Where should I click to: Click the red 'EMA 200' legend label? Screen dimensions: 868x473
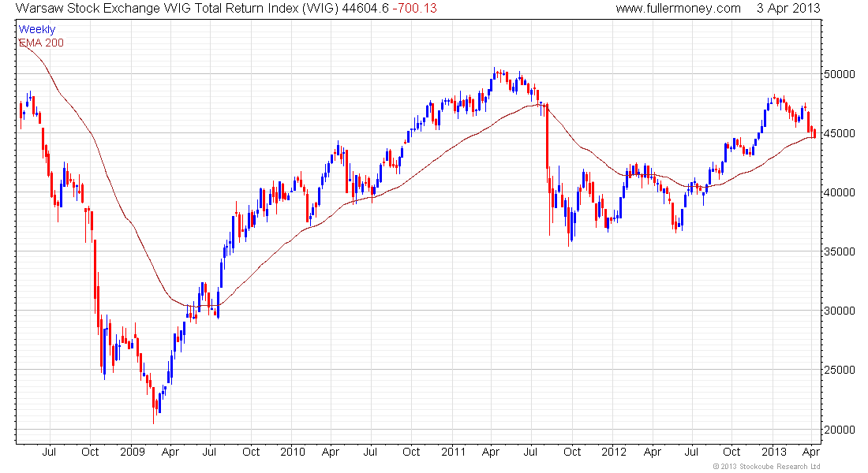click(42, 43)
